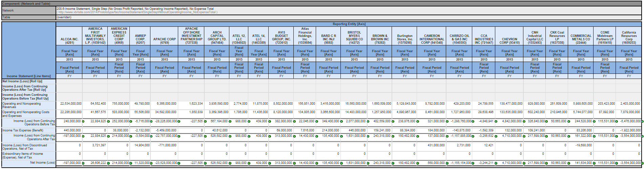Image resolution: width=644 pixels, height=169 pixels.
Task: Click green icon beside Chevron 4,842,000,000
Action: [x=524, y=122]
